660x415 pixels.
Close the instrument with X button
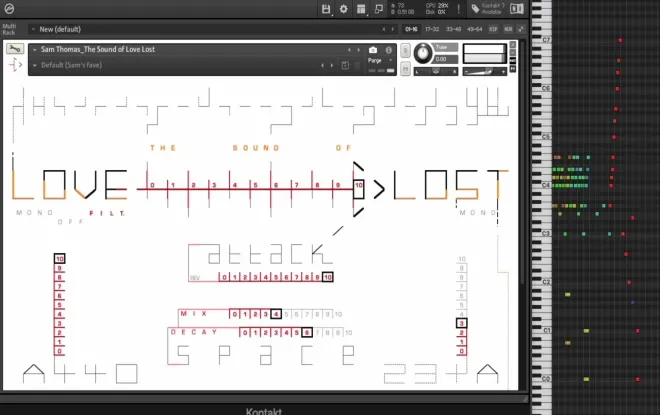tap(513, 44)
